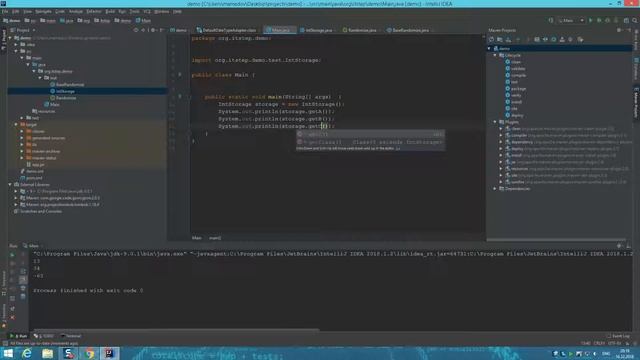Switch to the IntStorage.java editor tab

point(316,30)
